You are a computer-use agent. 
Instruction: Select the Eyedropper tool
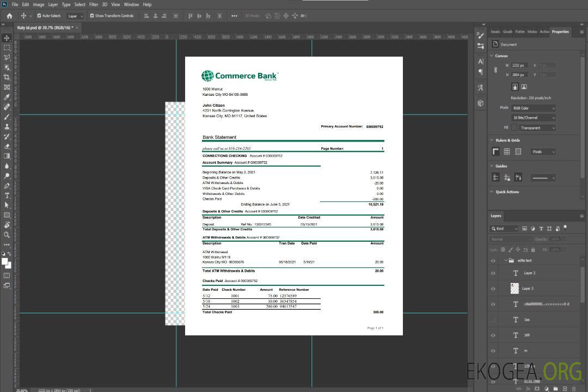(x=7, y=97)
